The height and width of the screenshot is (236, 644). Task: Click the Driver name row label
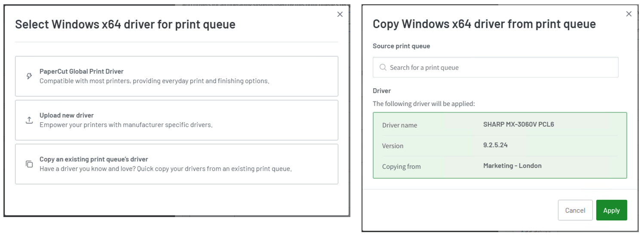399,125
